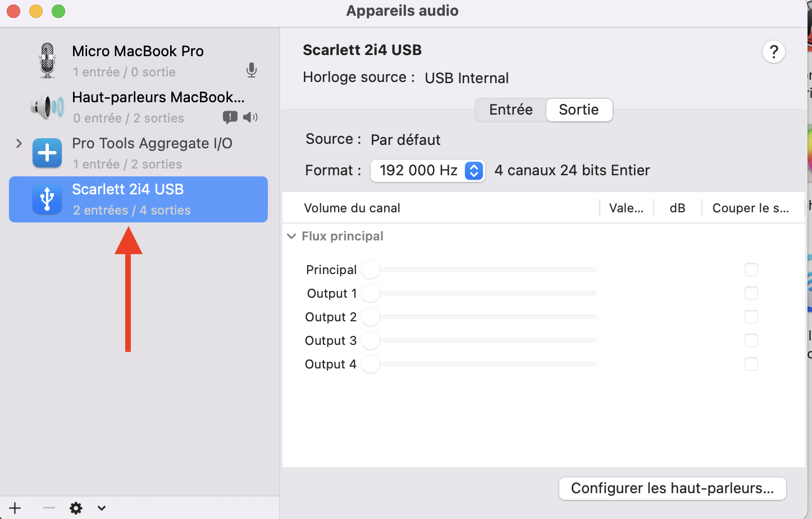The height and width of the screenshot is (519, 812).
Task: Click the Scarlett 2i4 USB device icon
Action: pyautogui.click(x=47, y=199)
